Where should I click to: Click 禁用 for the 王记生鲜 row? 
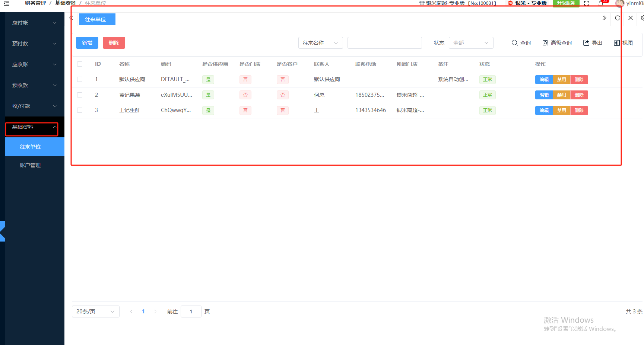pos(561,111)
